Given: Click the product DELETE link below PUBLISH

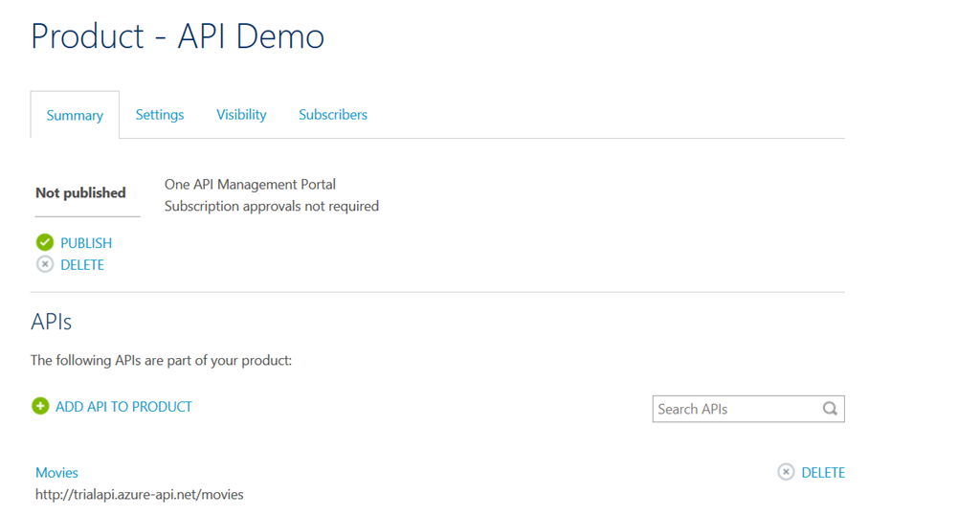Looking at the screenshot, I should (x=82, y=265).
